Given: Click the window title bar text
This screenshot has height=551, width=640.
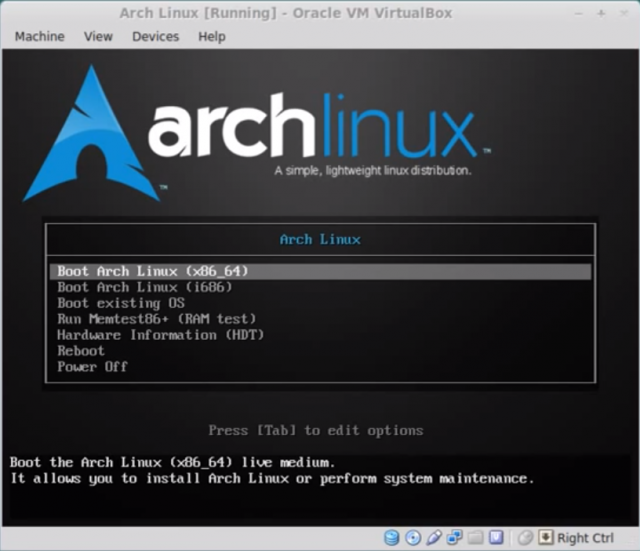Looking at the screenshot, I should 286,13.
